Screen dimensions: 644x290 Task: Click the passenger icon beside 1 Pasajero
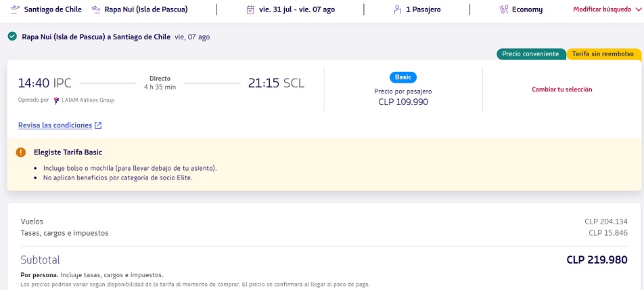397,9
